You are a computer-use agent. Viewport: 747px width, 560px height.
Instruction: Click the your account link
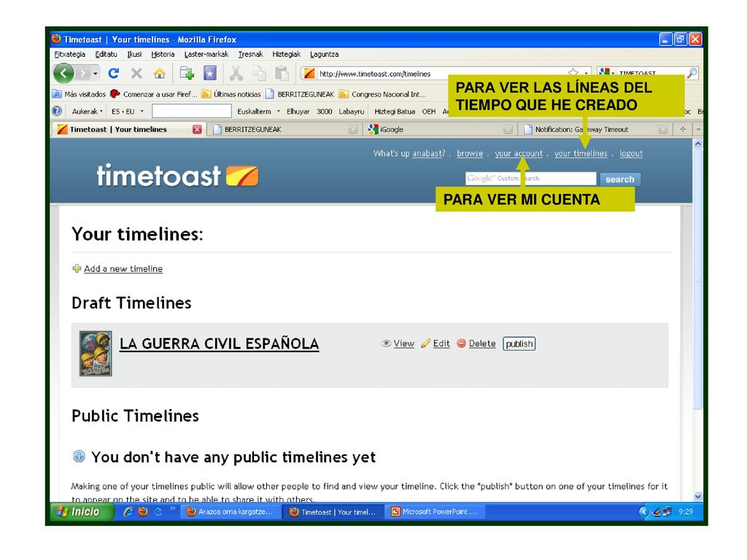pos(519,153)
